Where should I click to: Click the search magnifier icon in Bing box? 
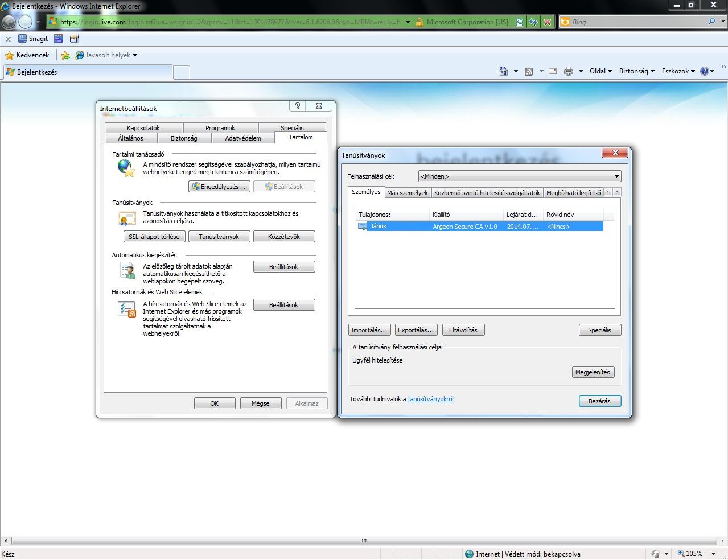(x=711, y=22)
